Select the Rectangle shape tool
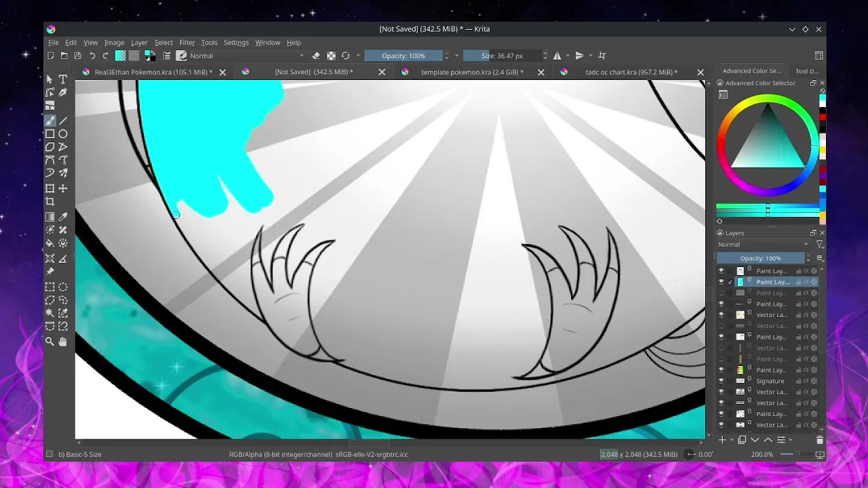This screenshot has width=868, height=488. point(50,134)
